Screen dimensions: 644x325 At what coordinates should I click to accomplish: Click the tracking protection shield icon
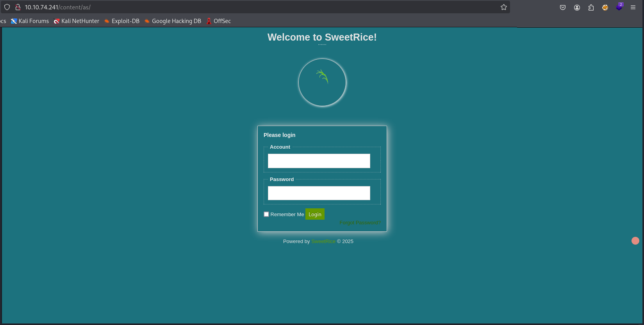pos(7,7)
